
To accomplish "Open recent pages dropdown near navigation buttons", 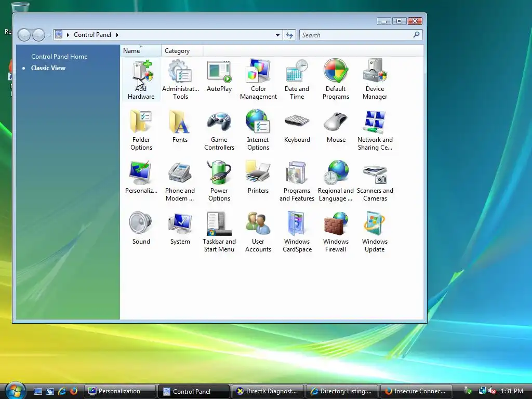I will 49,35.
